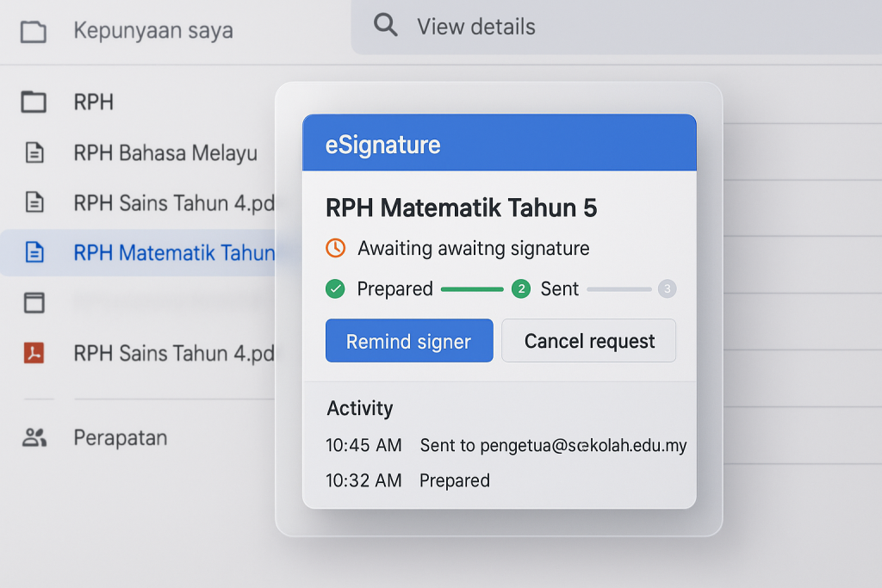
Task: Open Kepunyaan saya in sidebar
Action: [153, 30]
